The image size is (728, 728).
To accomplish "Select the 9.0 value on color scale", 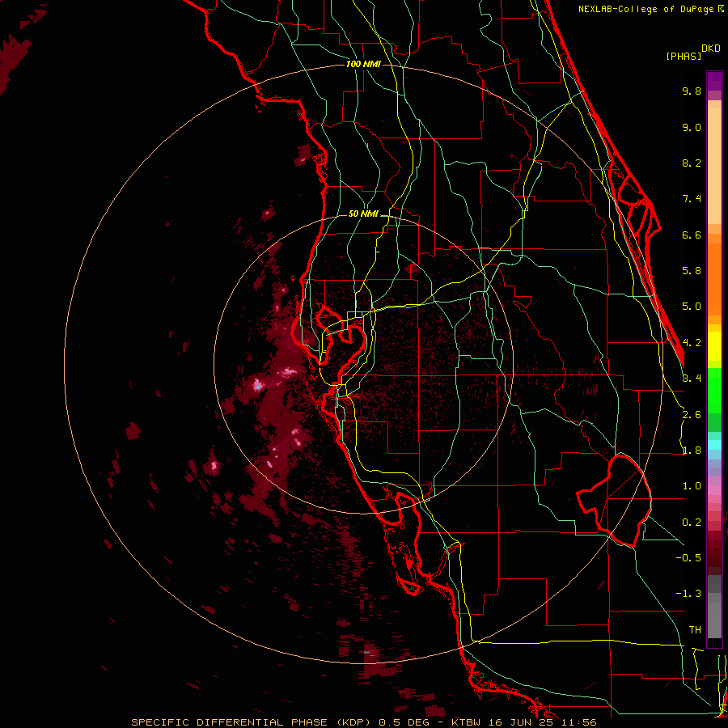I will pos(692,127).
